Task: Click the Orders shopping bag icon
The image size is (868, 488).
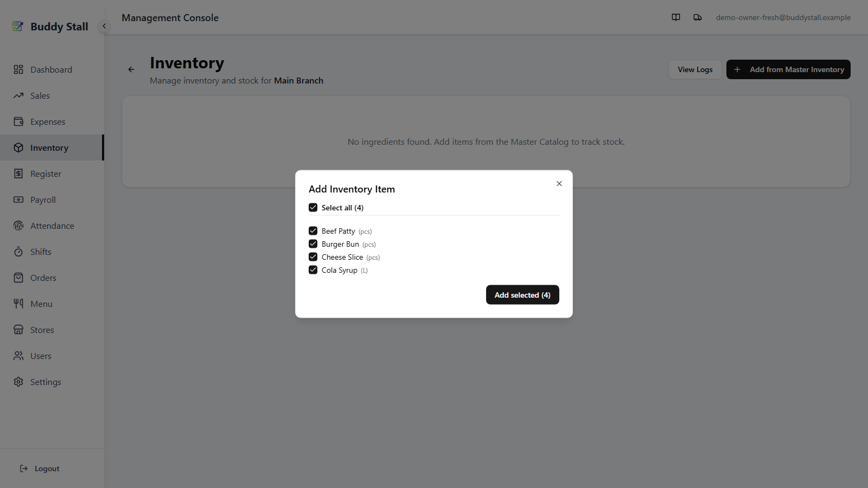Action: point(18,278)
